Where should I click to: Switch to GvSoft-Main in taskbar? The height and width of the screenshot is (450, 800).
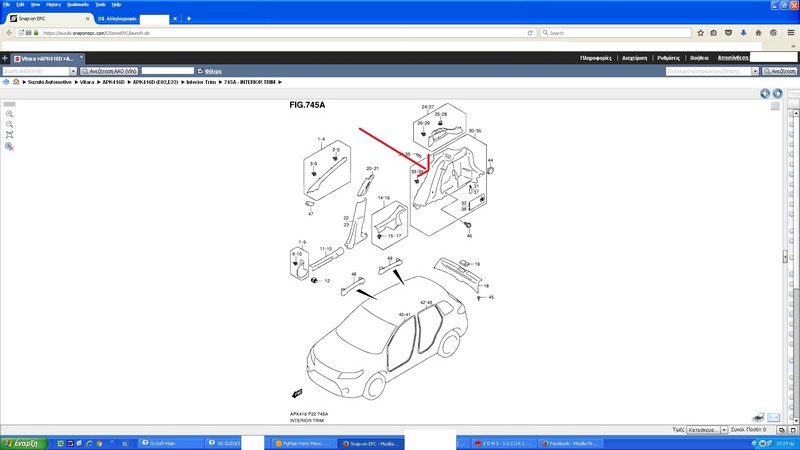click(170, 443)
